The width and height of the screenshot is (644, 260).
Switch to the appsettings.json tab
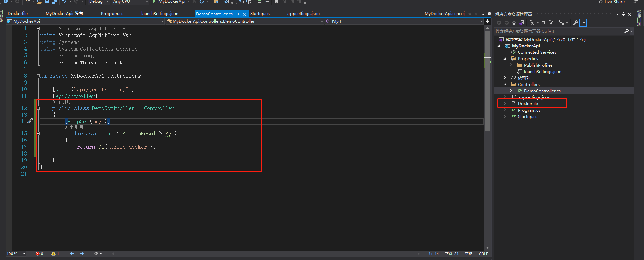[x=303, y=14]
